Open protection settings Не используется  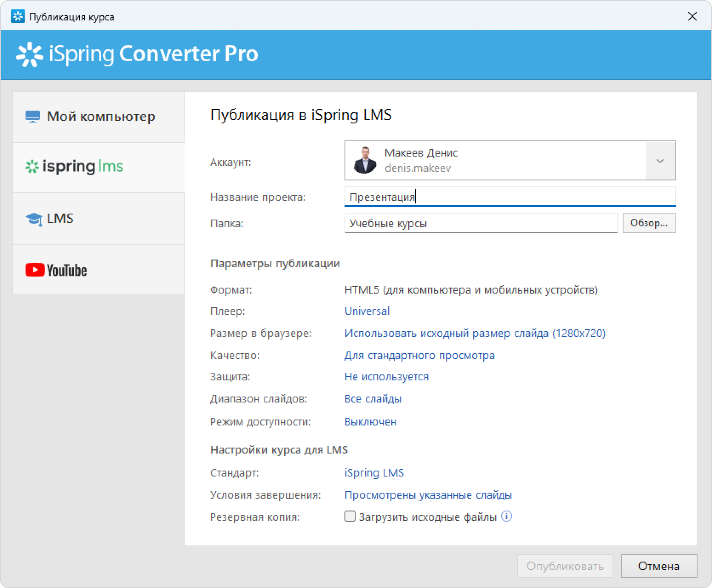pos(387,377)
